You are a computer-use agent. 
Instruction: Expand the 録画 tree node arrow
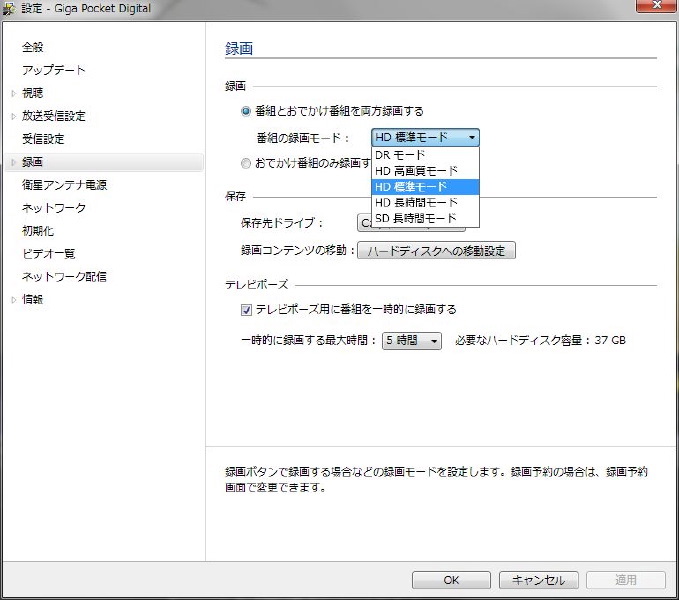click(x=13, y=162)
